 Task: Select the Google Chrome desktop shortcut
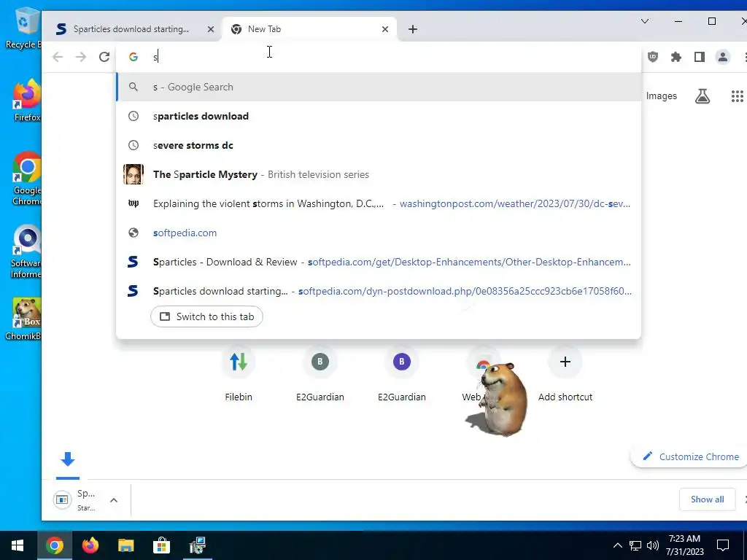pos(27,179)
